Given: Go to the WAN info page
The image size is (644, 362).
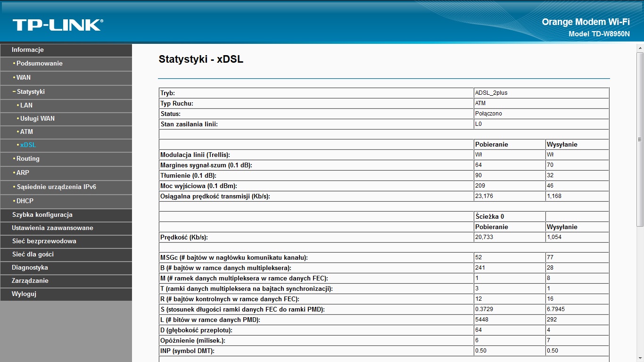Looking at the screenshot, I should click(66, 78).
